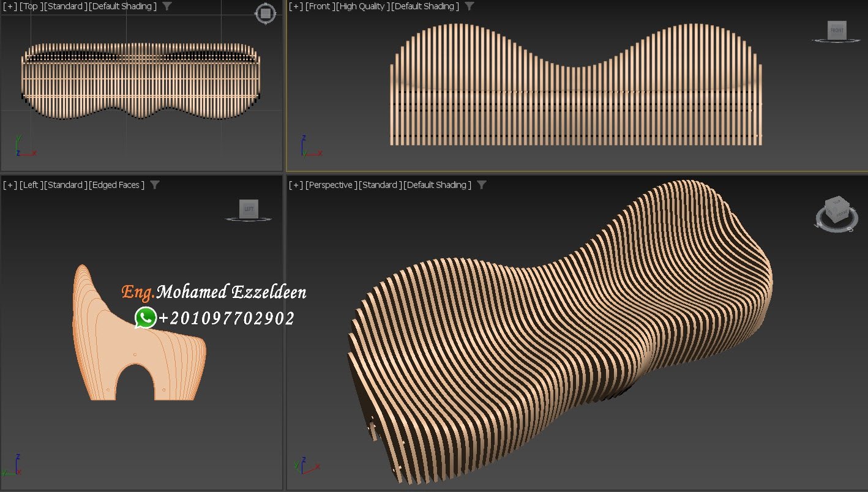868x492 pixels.
Task: Open the [Top] view label menu
Action: (31, 6)
